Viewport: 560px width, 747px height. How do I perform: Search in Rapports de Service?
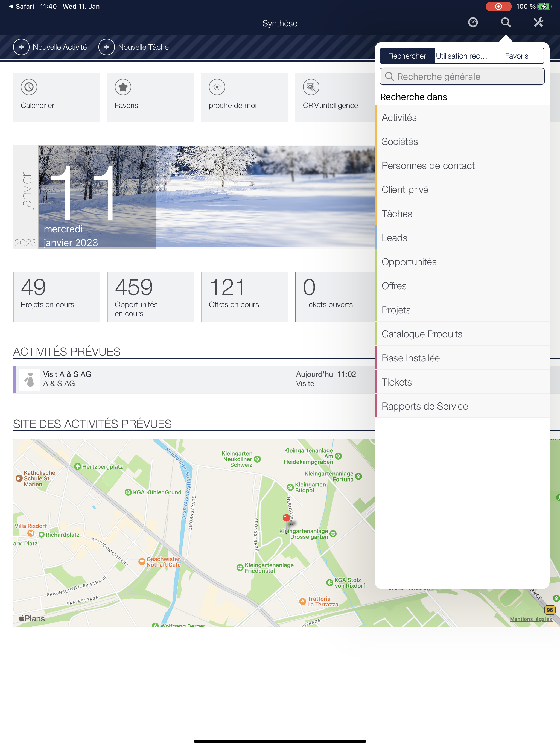(x=462, y=406)
